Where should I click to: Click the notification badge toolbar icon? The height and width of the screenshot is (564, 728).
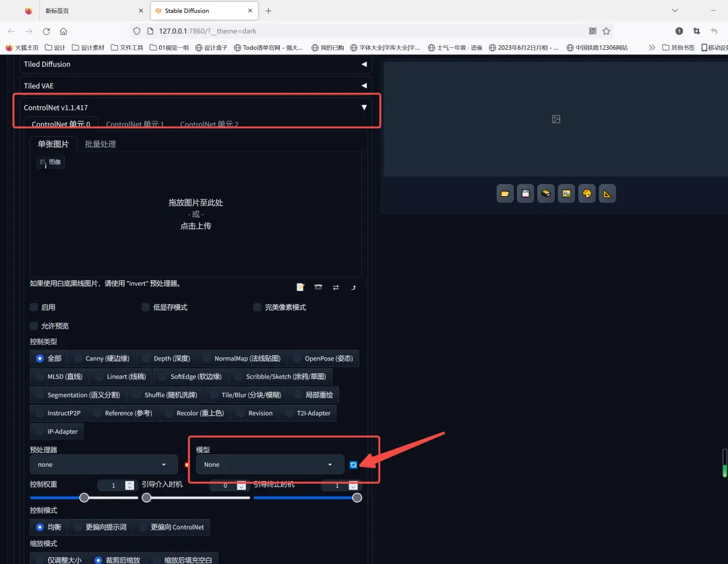679,31
